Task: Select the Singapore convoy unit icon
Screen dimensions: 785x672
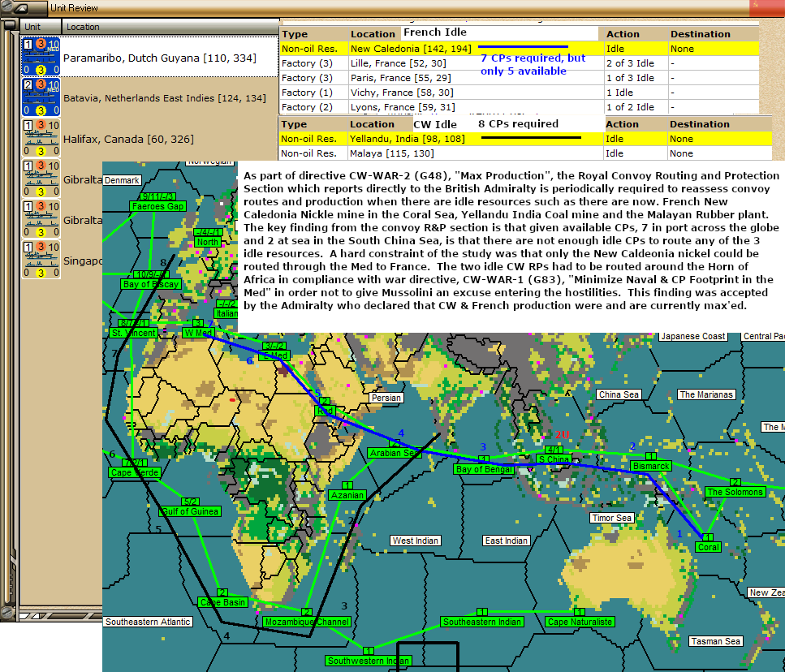Action: [x=41, y=259]
